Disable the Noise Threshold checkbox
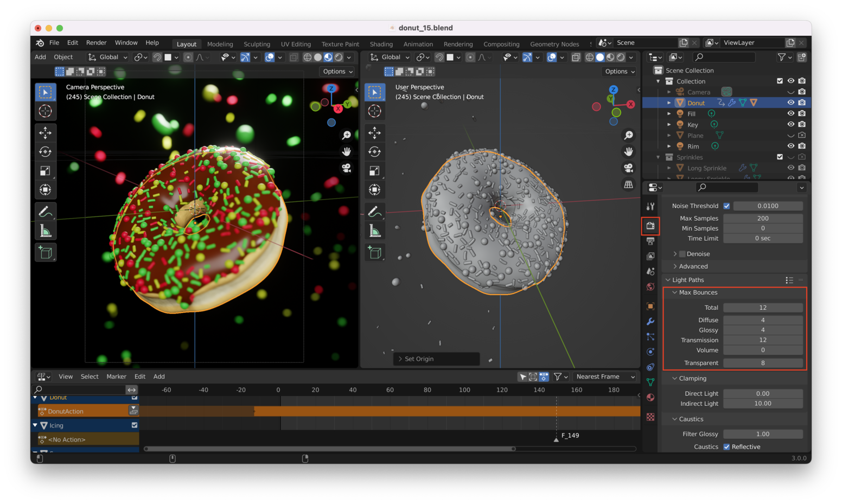The height and width of the screenshot is (504, 842). point(726,206)
